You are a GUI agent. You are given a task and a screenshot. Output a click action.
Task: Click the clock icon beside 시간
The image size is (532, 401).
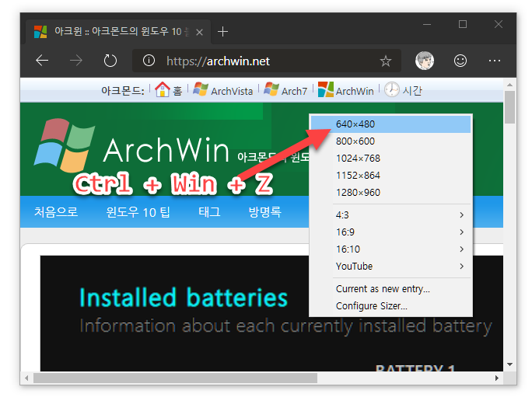click(x=392, y=89)
